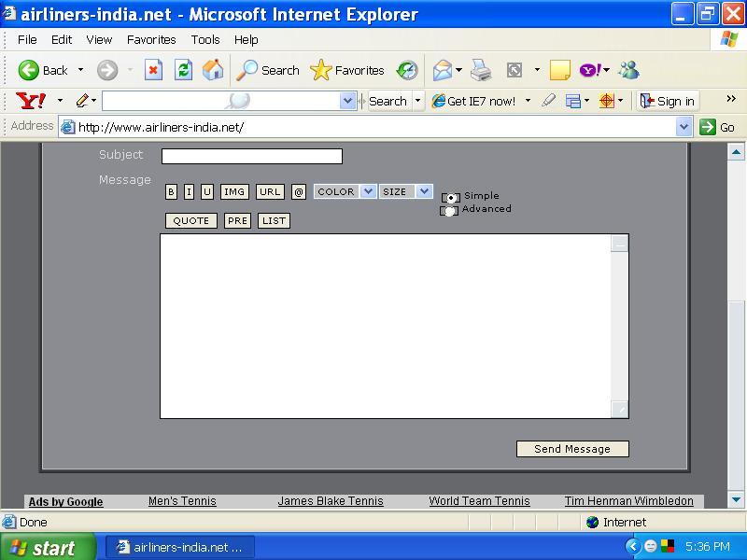Open the Tim Henman Wimbledon link
The height and width of the screenshot is (560, 747).
pos(628,501)
